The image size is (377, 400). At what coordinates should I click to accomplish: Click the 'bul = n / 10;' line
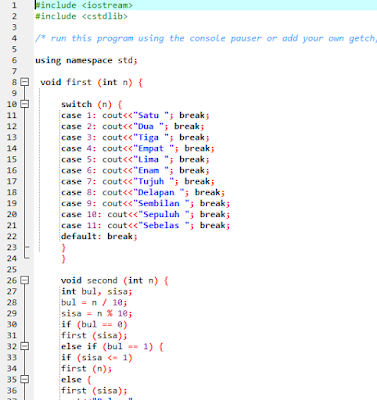point(94,303)
